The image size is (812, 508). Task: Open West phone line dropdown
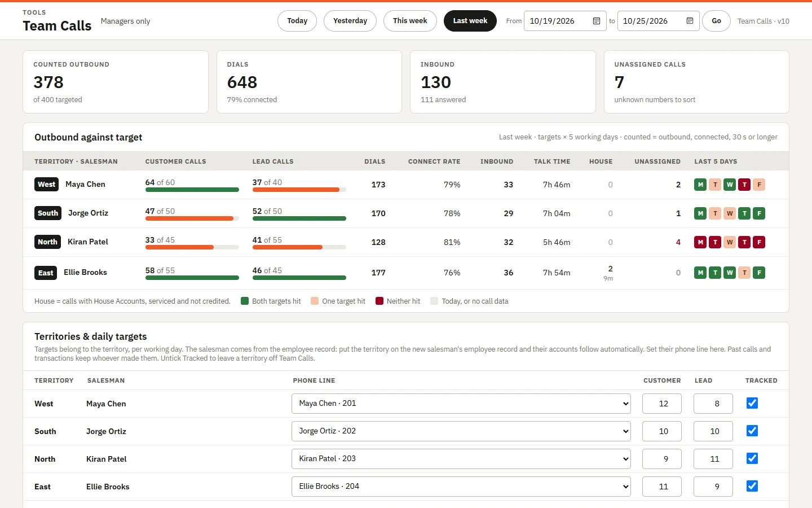(461, 404)
